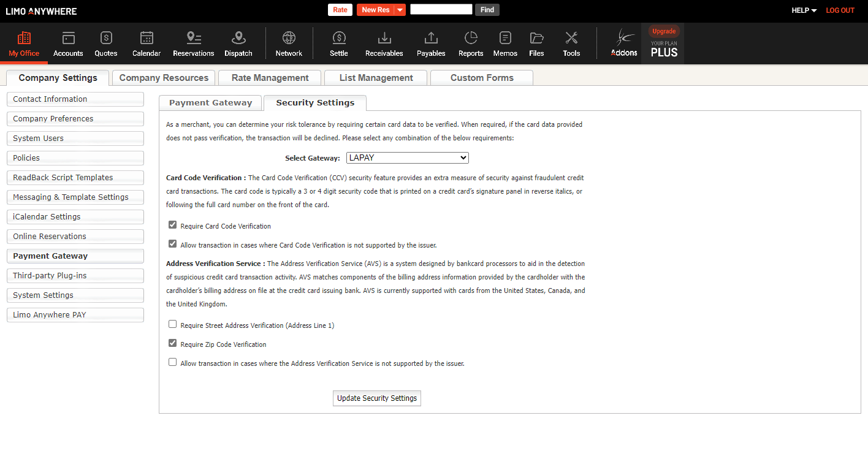Open the Reports pie chart icon
The height and width of the screenshot is (475, 868).
coord(471,39)
